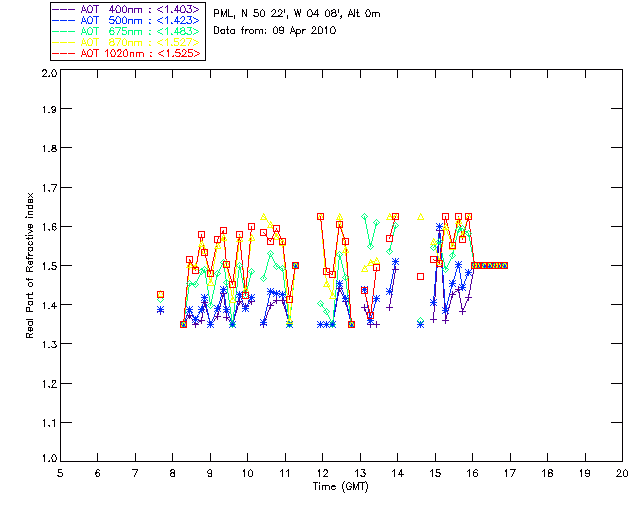Click the 'Real Part of Refractive index' axis label
Screen dimensions: 640x512
pyautogui.click(x=30, y=266)
